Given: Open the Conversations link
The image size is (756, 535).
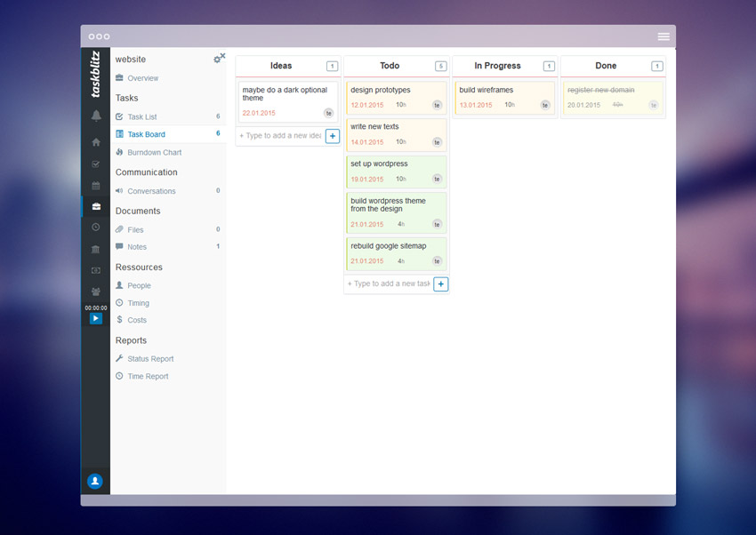Looking at the screenshot, I should [151, 191].
